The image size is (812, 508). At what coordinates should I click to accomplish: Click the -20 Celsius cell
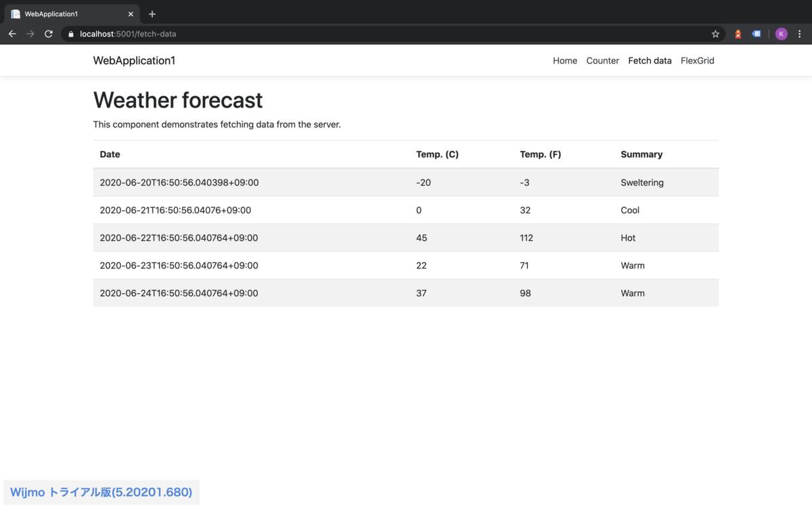tap(461, 182)
